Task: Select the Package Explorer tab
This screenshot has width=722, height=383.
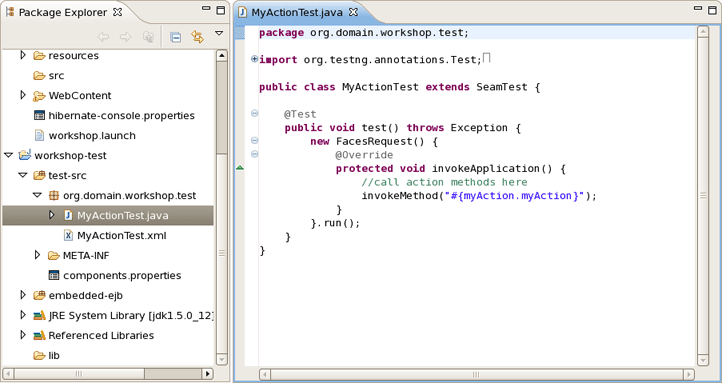Action: point(63,12)
